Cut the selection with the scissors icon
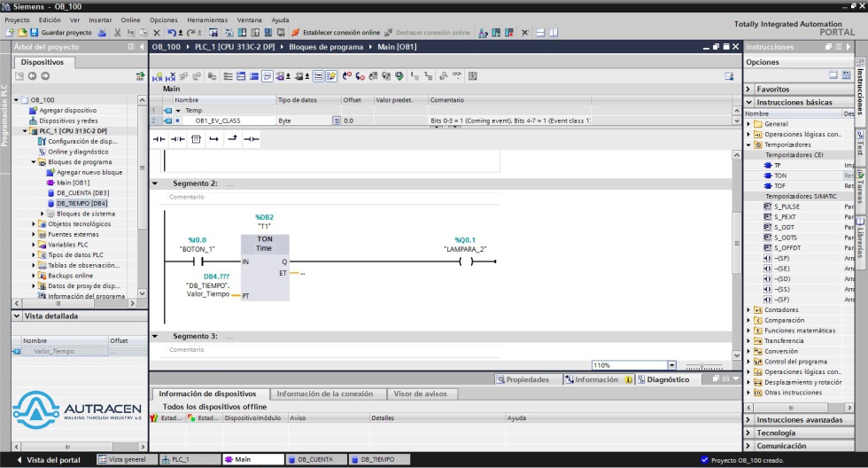This screenshot has width=868, height=468. click(117, 33)
